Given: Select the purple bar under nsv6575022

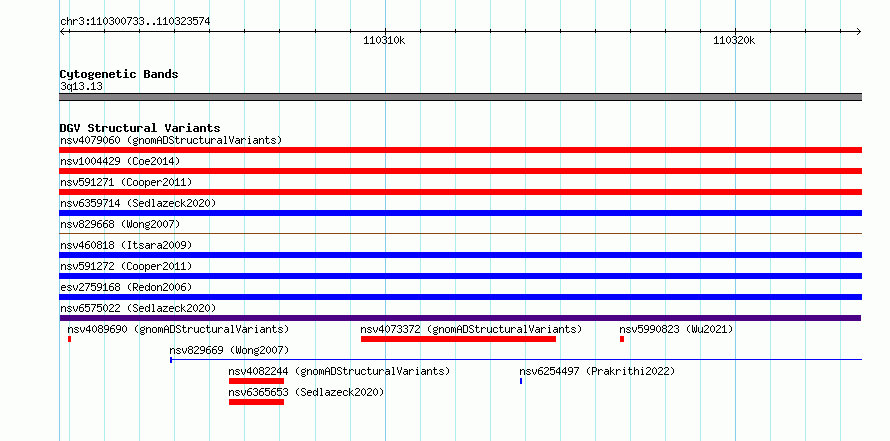Looking at the screenshot, I should tap(460, 318).
